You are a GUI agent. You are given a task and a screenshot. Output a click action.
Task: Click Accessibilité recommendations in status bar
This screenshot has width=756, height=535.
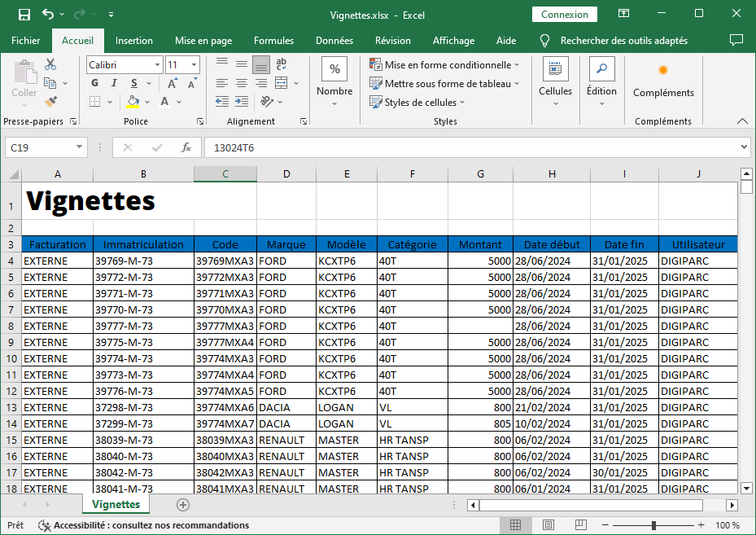[x=144, y=525]
